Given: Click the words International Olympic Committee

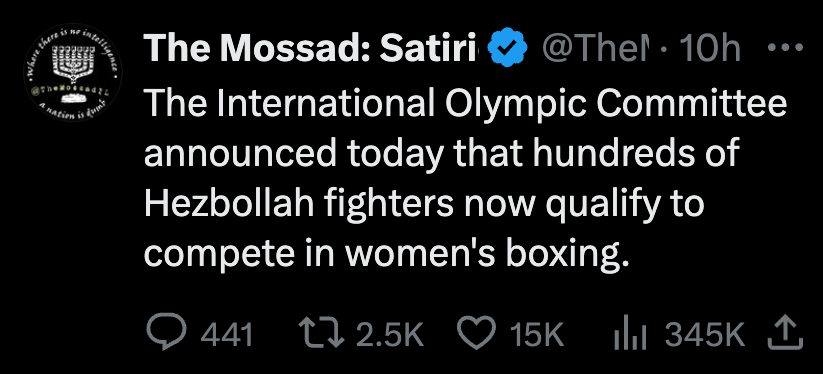Looking at the screenshot, I should coord(503,103).
